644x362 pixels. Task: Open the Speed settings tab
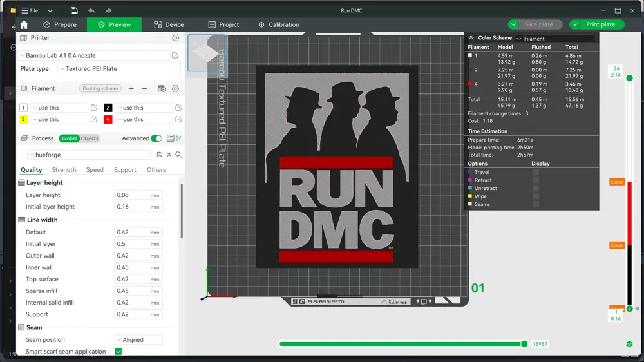[95, 169]
